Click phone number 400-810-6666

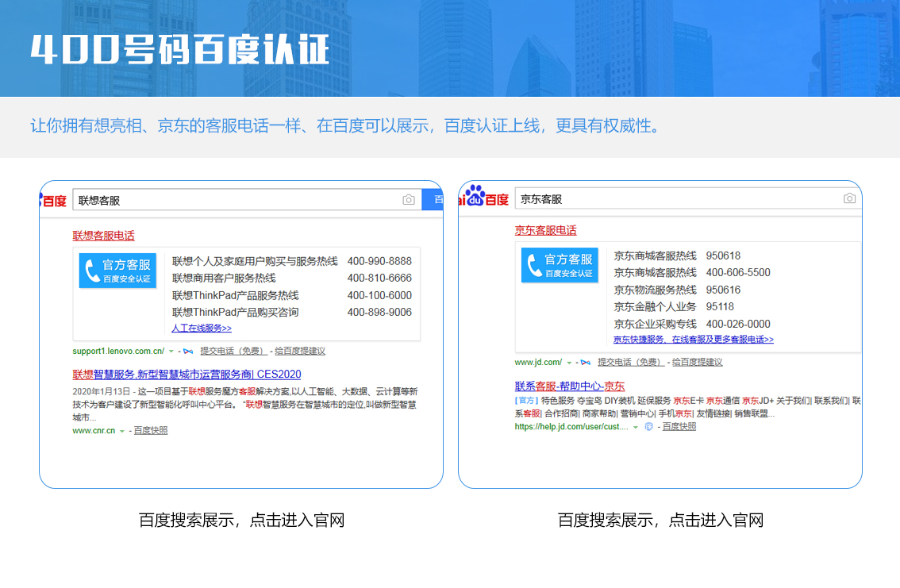tap(379, 279)
